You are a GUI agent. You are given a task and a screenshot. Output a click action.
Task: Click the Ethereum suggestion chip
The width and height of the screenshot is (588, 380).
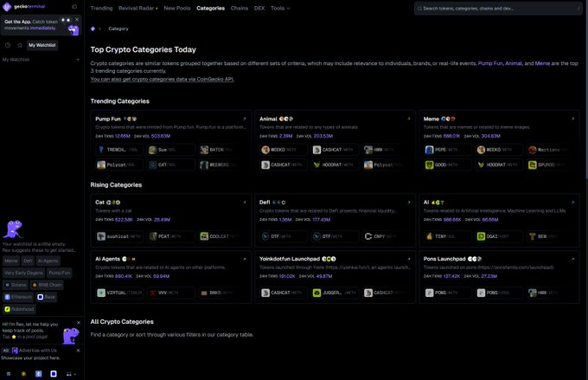pos(18,297)
